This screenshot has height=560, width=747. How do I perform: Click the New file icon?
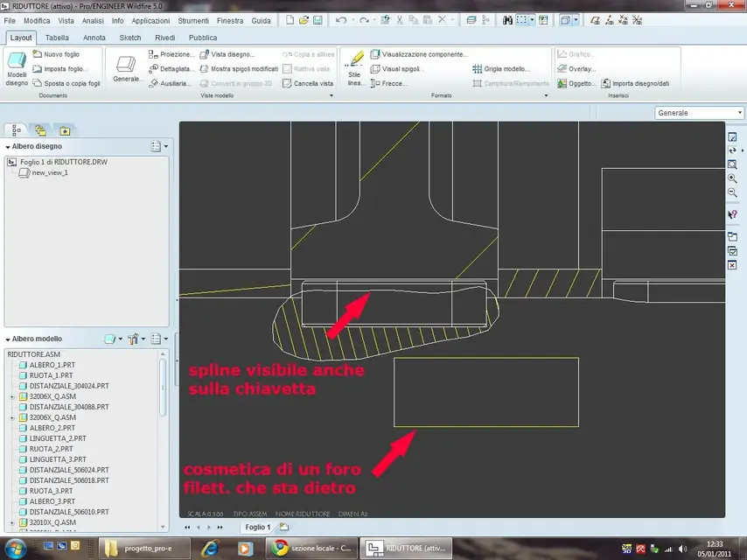290,20
